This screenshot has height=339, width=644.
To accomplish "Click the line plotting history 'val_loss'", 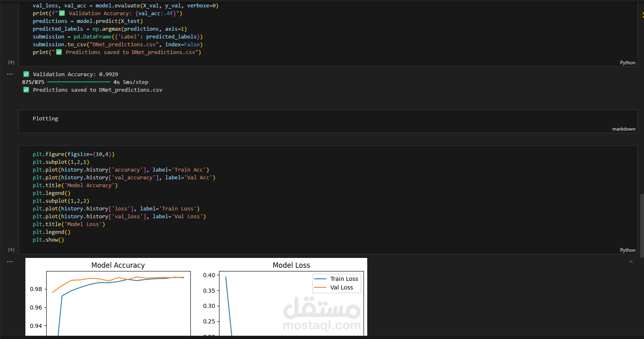I will tap(119, 216).
